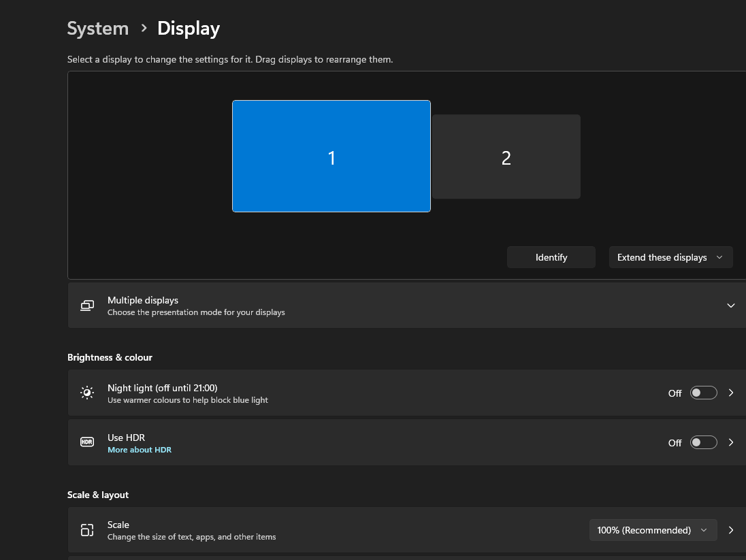This screenshot has width=746, height=560.
Task: Click the Scale & layout heading
Action: (98, 495)
